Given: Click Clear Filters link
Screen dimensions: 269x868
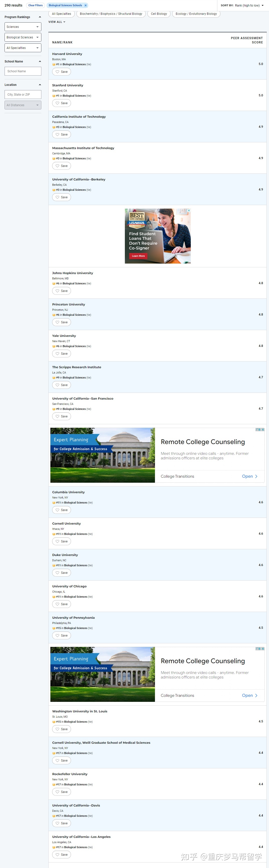Looking at the screenshot, I should (35, 5).
